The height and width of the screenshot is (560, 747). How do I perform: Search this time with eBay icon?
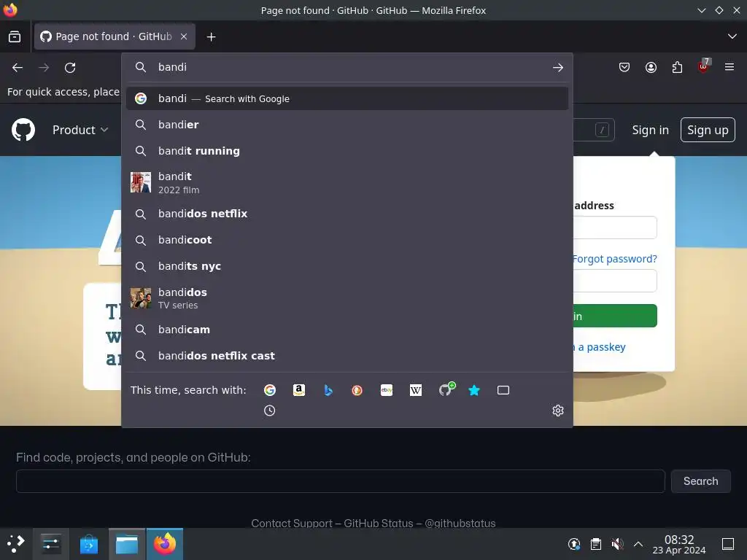[387, 390]
